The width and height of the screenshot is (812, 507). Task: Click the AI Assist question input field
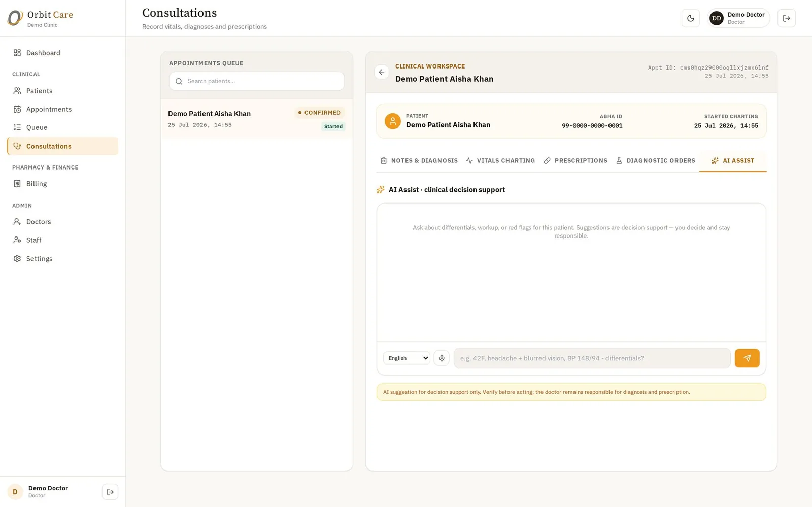pos(592,358)
